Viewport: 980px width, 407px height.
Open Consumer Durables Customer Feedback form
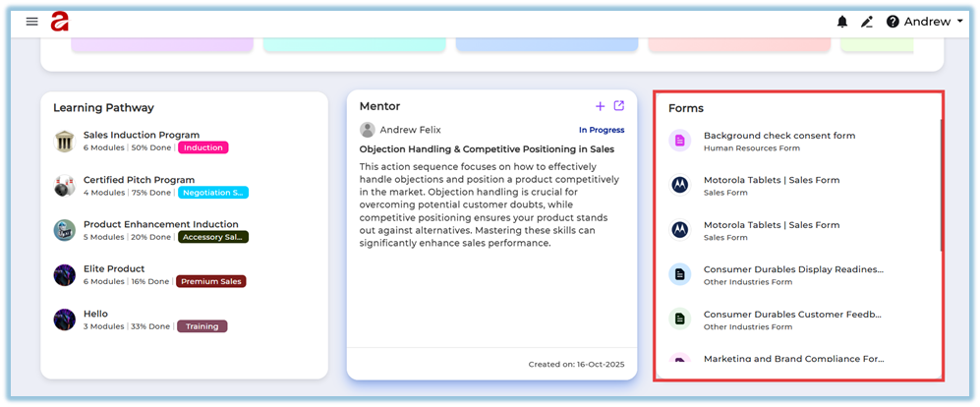792,314
